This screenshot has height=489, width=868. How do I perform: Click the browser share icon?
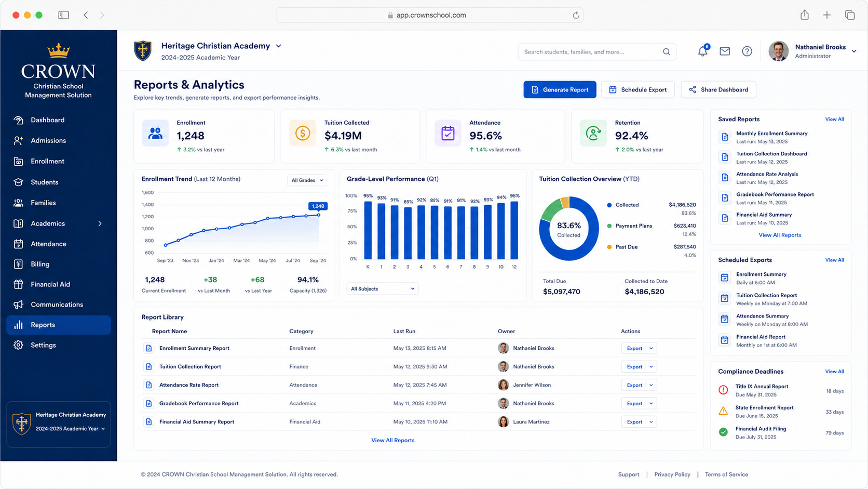click(x=805, y=15)
